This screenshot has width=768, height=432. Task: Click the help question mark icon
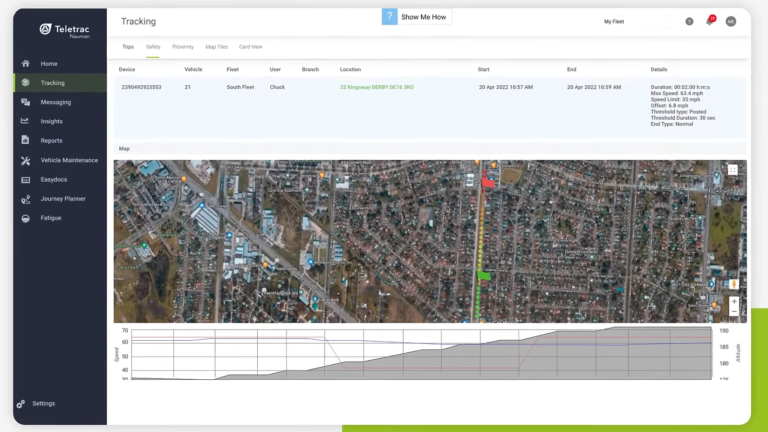tap(689, 21)
